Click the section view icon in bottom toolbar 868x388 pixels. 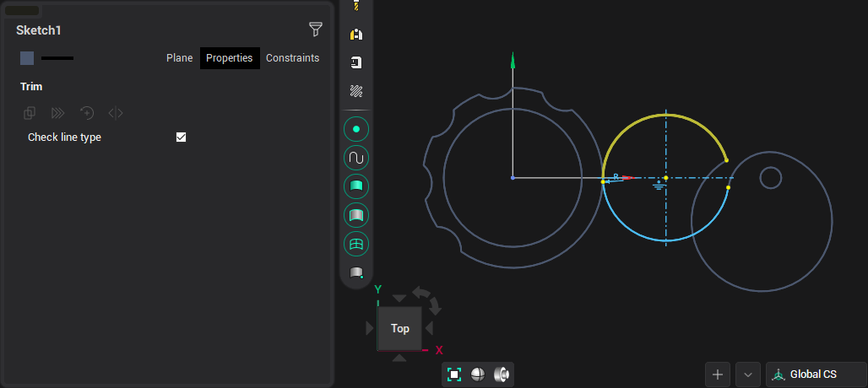[x=502, y=375]
